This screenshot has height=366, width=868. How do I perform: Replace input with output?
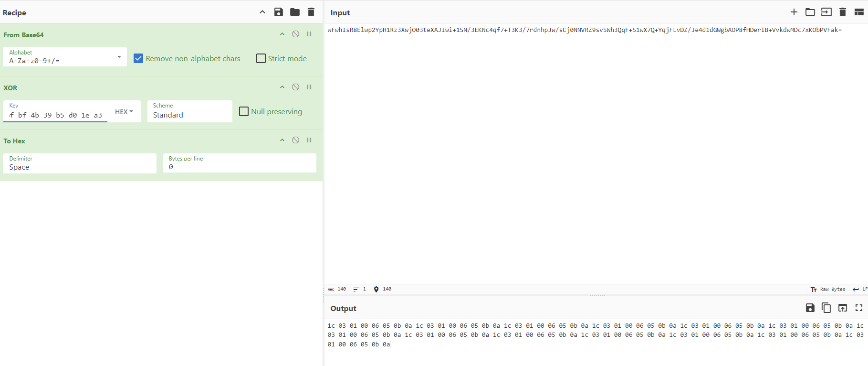click(843, 308)
